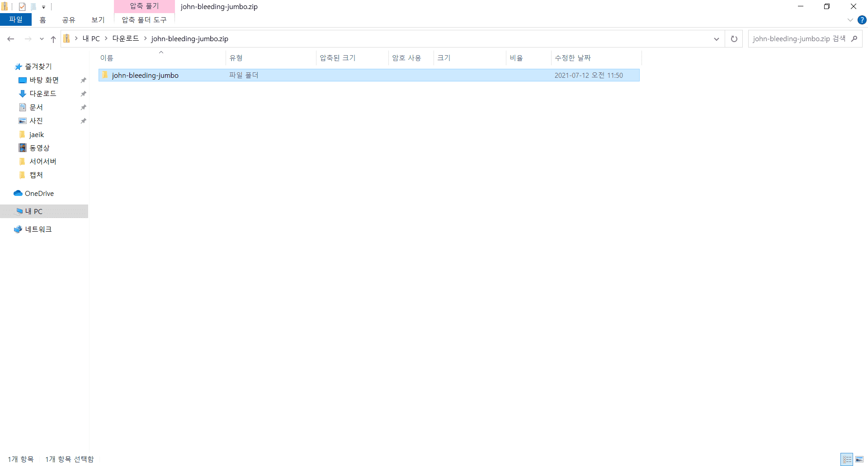Sort by the 비율 column header
Viewport: 868px width, 466px height.
[528, 58]
